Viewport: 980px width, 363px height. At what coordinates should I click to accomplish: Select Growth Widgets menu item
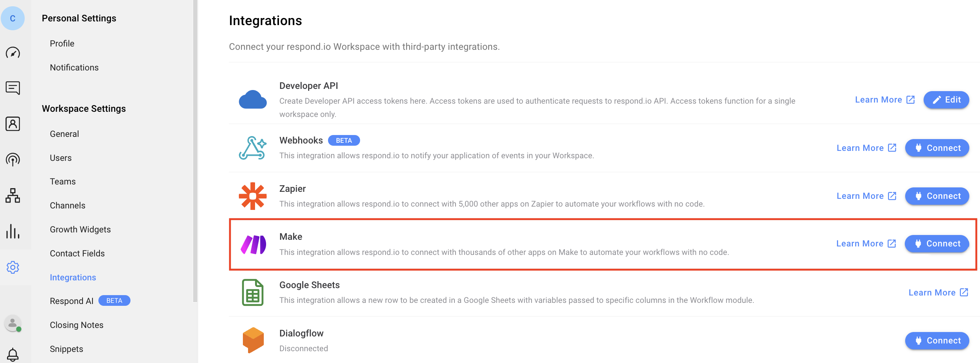click(x=80, y=229)
